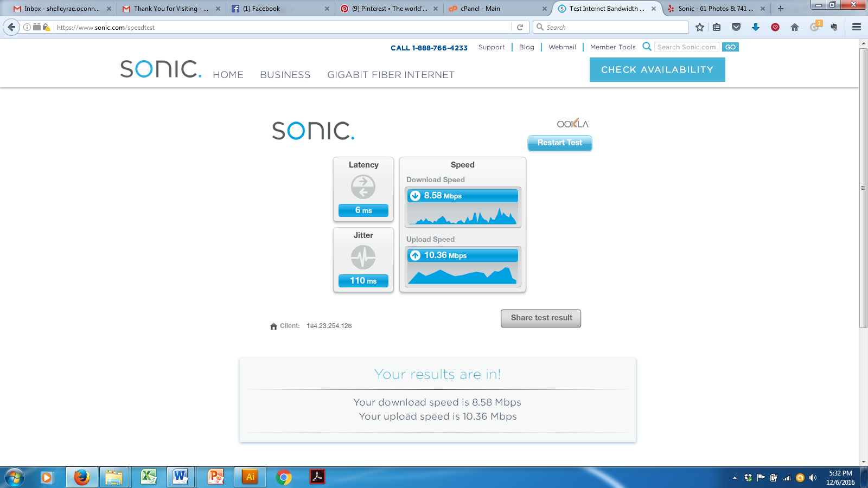This screenshot has height=488, width=868.
Task: Click the CHECK AVAILABILITY button
Action: coord(657,69)
